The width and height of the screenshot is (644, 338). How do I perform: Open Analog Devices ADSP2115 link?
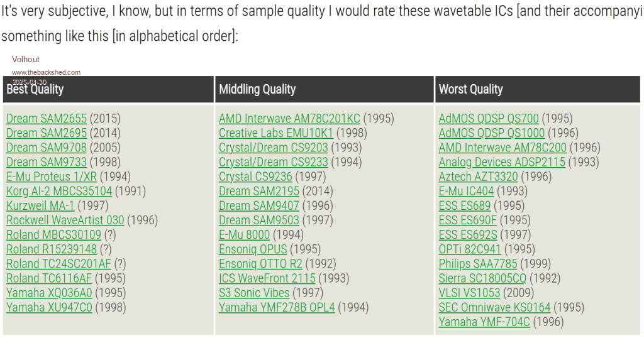point(502,163)
